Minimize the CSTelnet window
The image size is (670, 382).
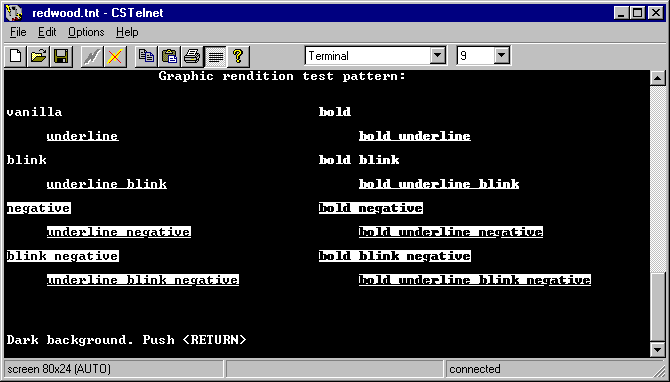(x=622, y=13)
